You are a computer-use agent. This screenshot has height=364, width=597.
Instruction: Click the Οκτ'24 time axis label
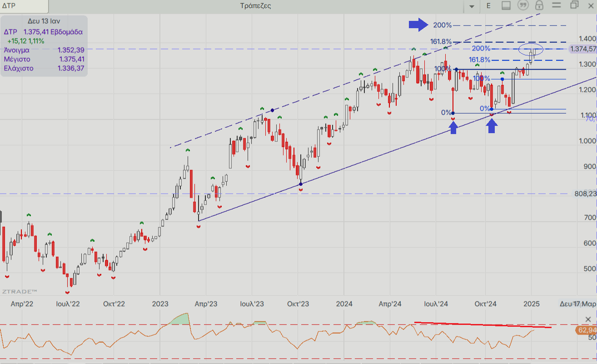pyautogui.click(x=486, y=304)
